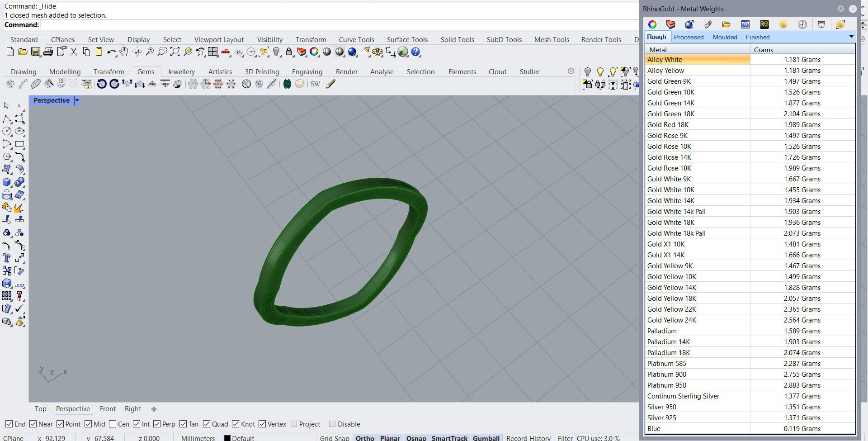Switch to the Finished weights tab
This screenshot has width=868, height=441.
[x=758, y=37]
